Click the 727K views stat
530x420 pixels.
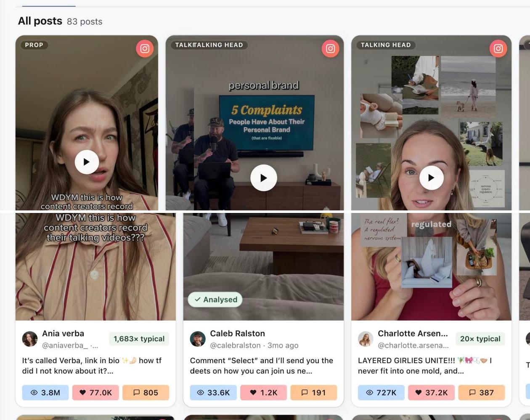click(381, 393)
